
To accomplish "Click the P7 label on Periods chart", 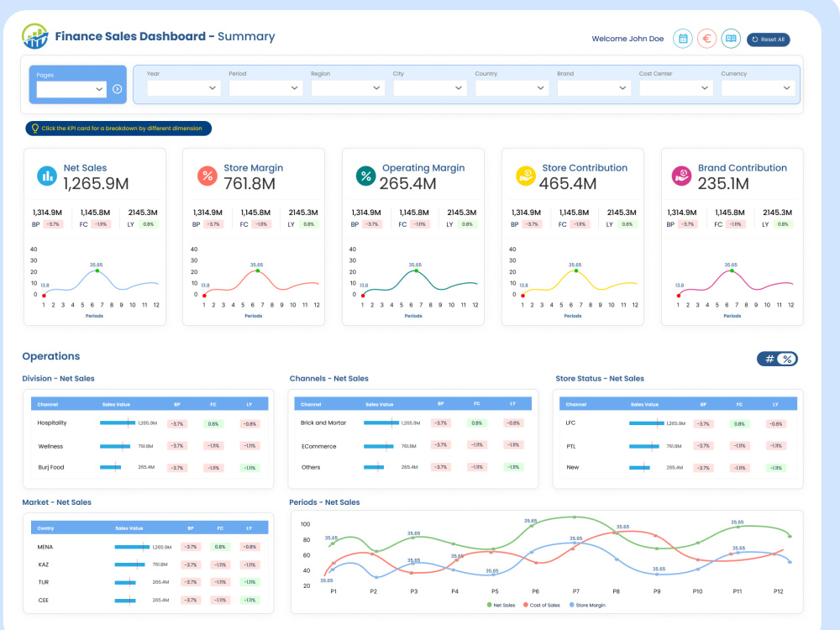I will coord(576,591).
